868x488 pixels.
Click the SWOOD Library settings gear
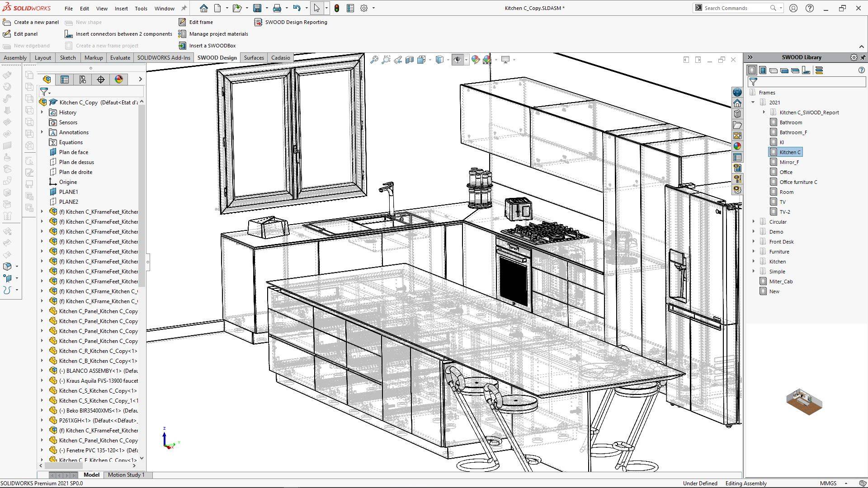coord(854,57)
